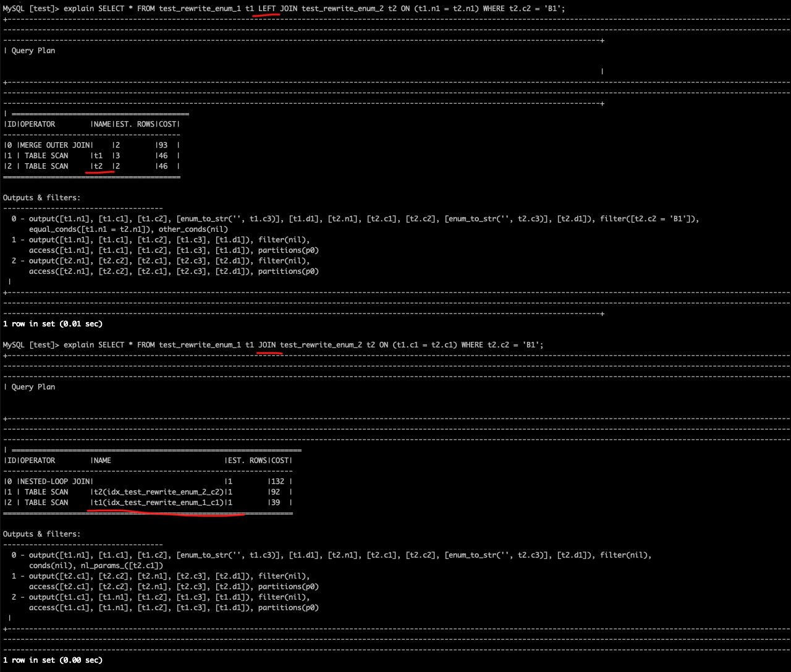Click the nl_params_([t2.c1]) text
The height and width of the screenshot is (672, 791).
[x=122, y=566]
